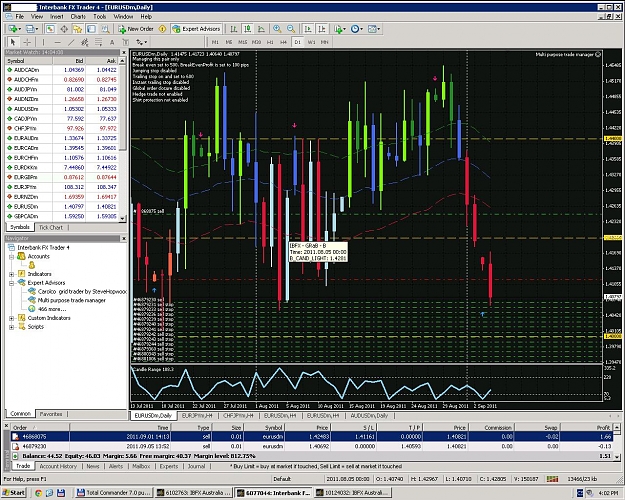Select order 46868075 in Trade list

point(311,437)
